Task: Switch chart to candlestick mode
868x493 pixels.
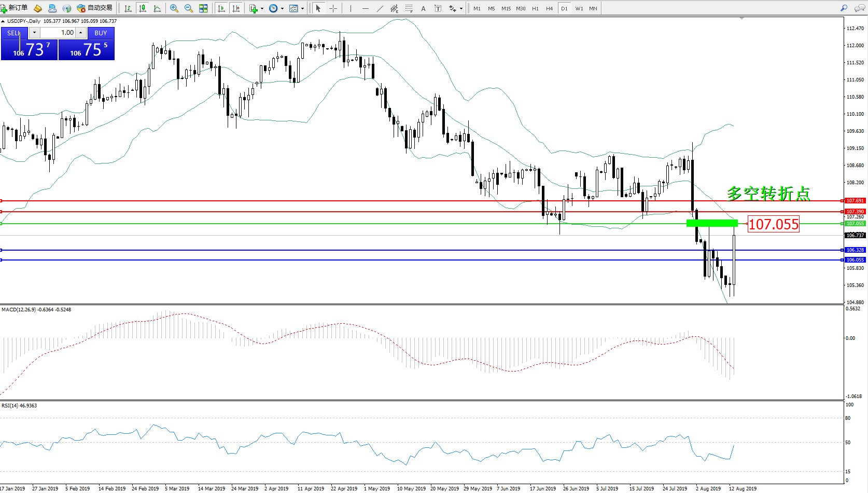Action: (x=143, y=8)
